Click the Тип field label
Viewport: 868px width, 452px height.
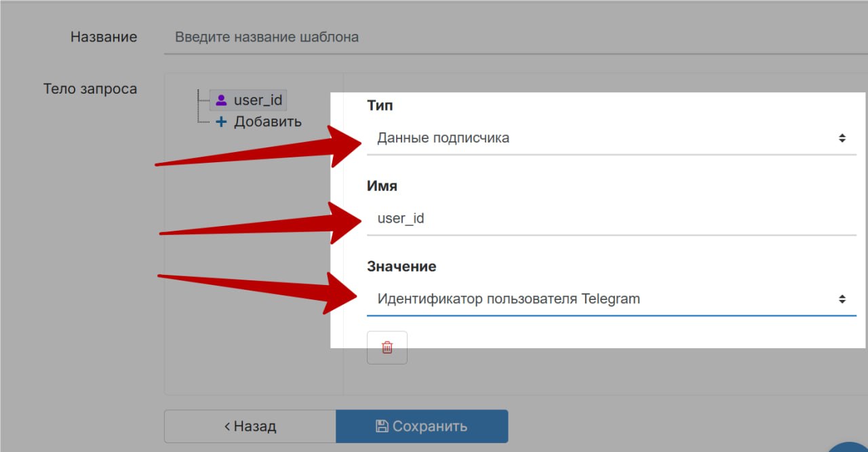pyautogui.click(x=380, y=106)
